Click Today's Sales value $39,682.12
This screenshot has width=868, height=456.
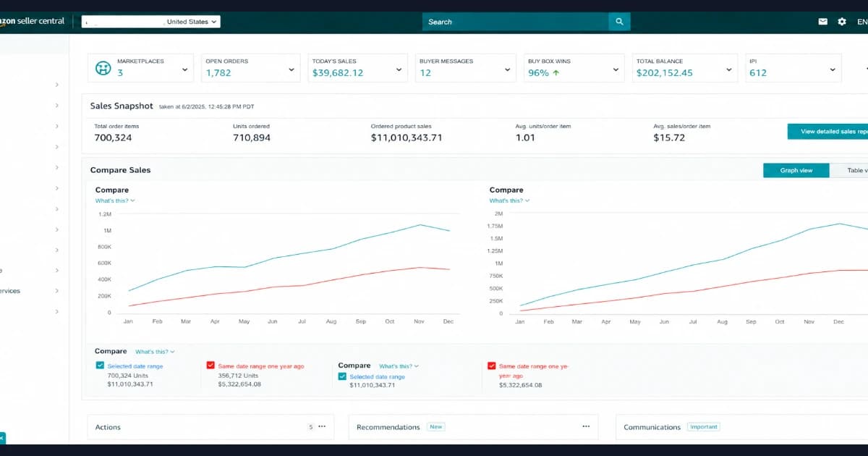click(338, 73)
